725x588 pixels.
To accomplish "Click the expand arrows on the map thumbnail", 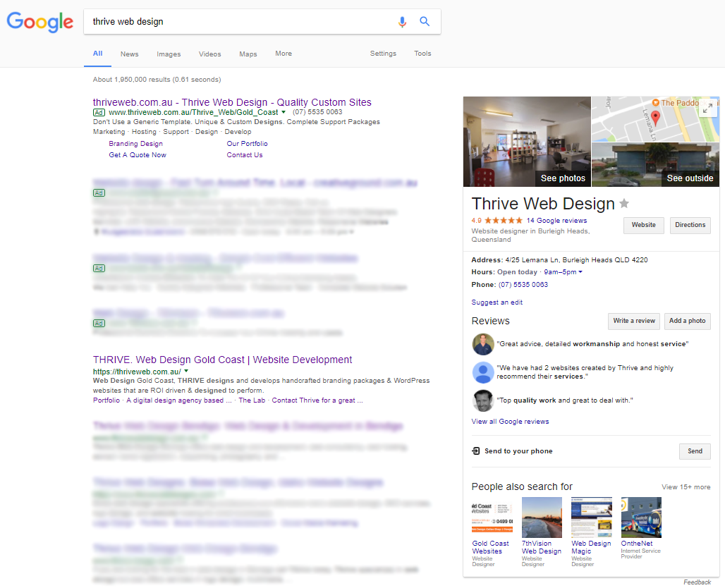I will pos(707,107).
